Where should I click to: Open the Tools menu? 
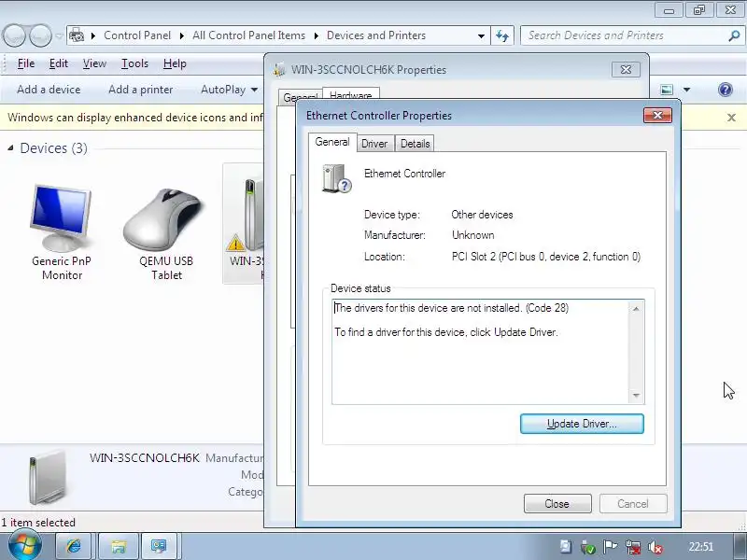click(134, 63)
